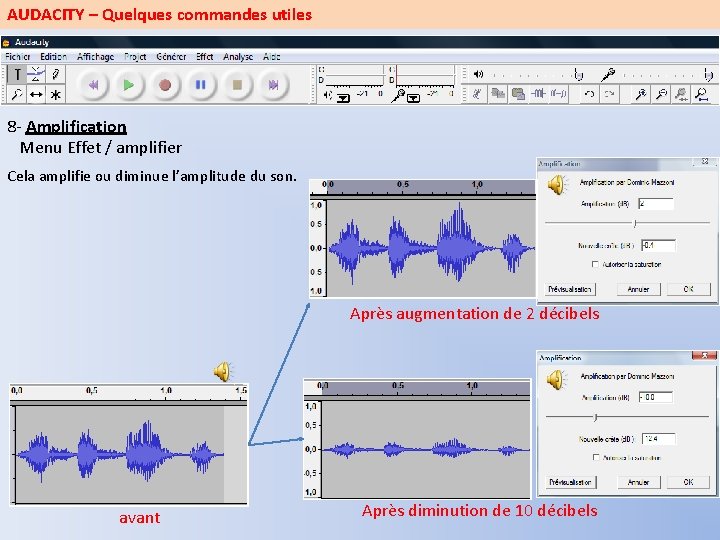Close the -10 dB Amplification dialog
This screenshot has width=720, height=540.
tap(704, 355)
